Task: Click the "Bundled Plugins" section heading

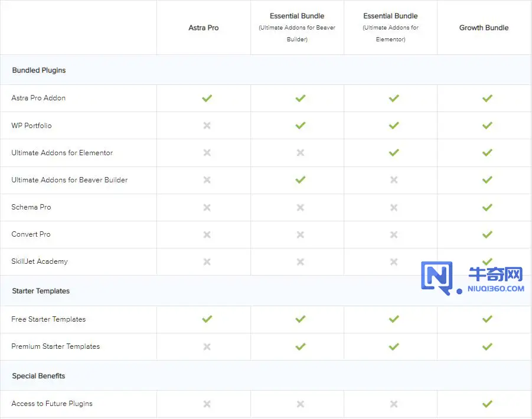Action: click(39, 70)
